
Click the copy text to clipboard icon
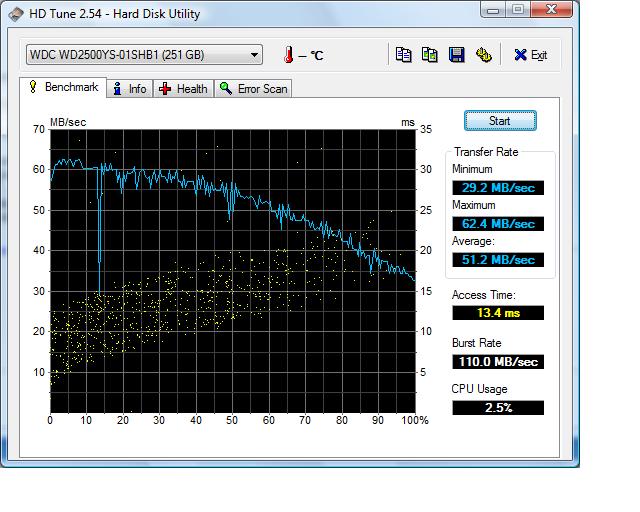coord(403,55)
